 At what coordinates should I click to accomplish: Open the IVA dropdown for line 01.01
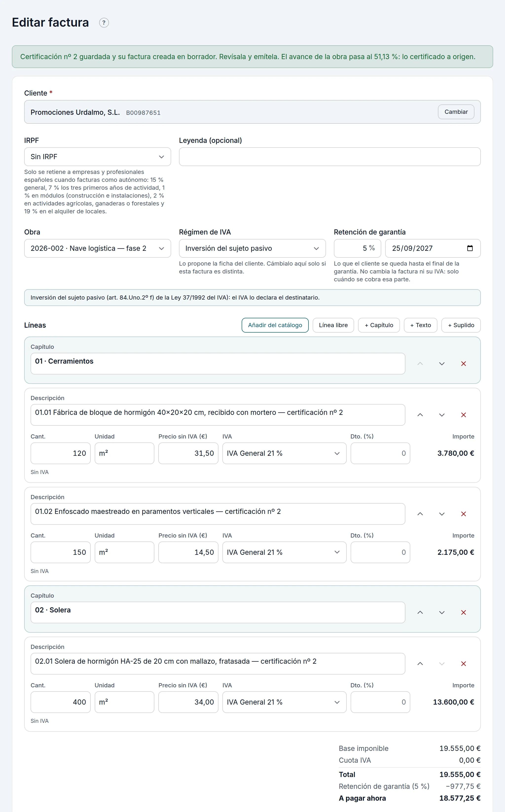(284, 453)
